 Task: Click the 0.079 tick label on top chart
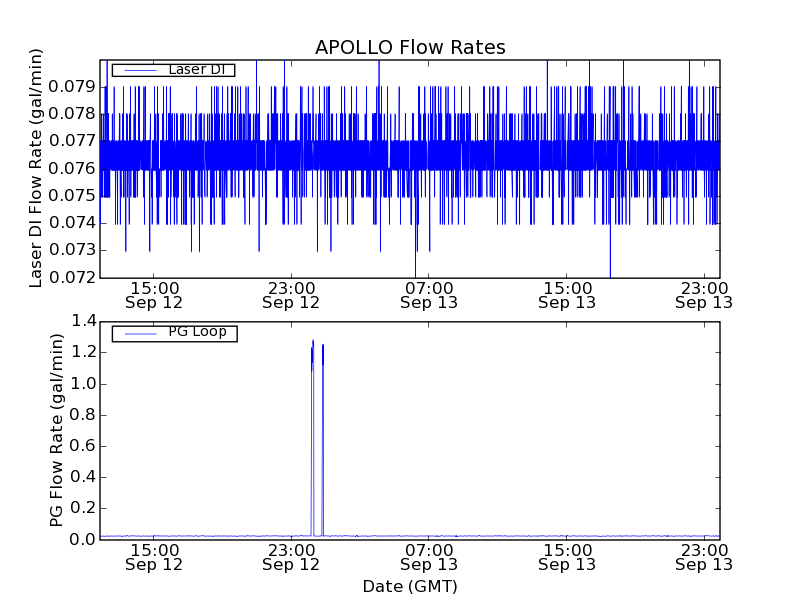pyautogui.click(x=72, y=87)
